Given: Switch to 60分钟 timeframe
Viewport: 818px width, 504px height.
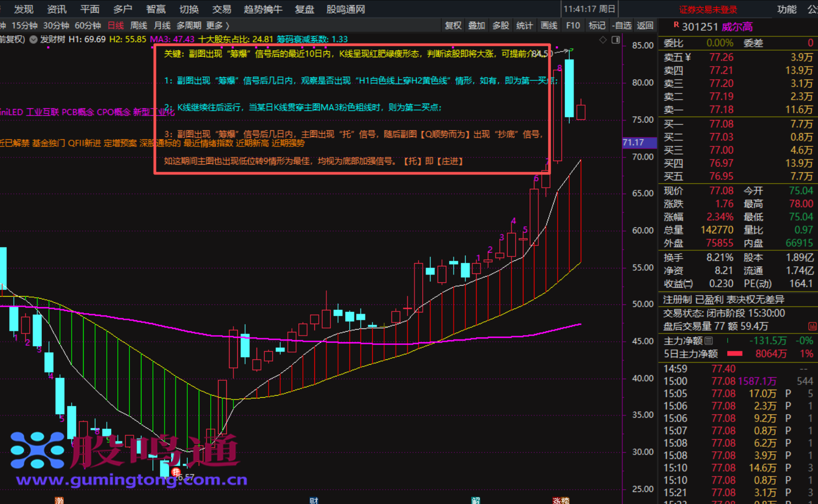Looking at the screenshot, I should [88, 25].
